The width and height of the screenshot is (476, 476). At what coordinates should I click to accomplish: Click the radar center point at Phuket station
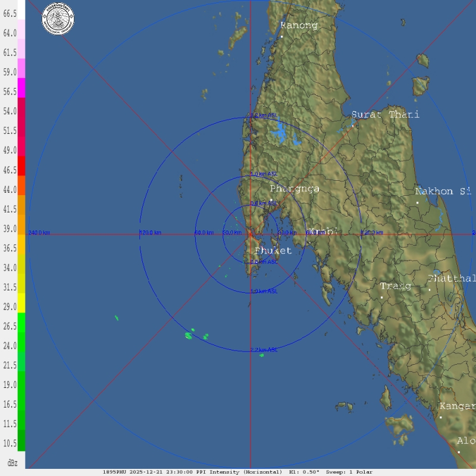pyautogui.click(x=250, y=233)
